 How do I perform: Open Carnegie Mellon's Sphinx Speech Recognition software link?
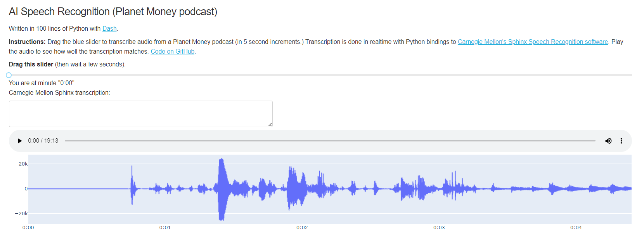point(533,42)
